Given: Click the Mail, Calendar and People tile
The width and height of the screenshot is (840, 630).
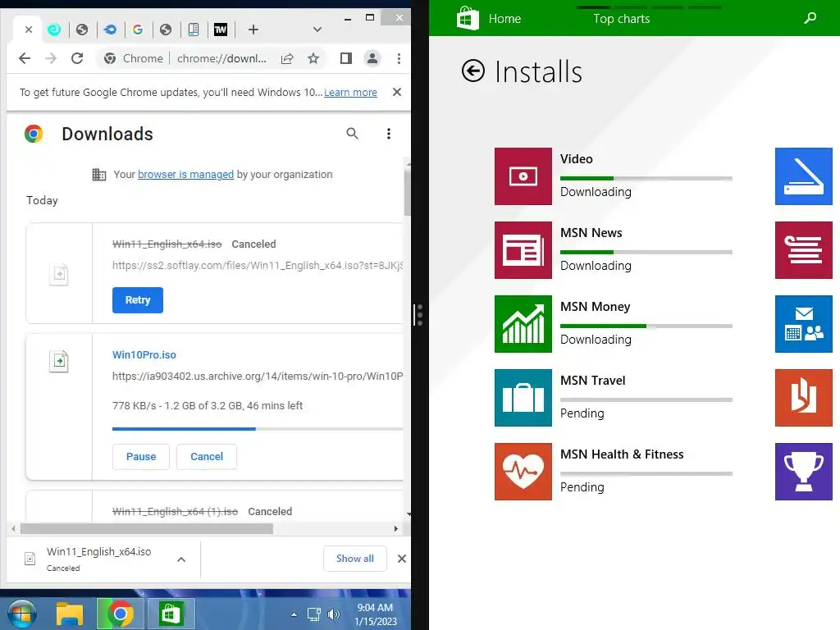Looking at the screenshot, I should tap(804, 324).
